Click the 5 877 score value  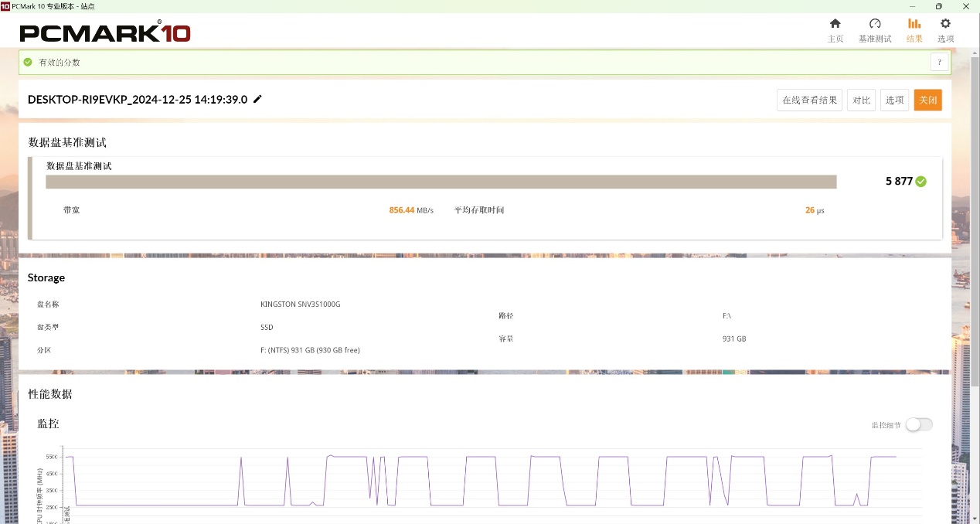tap(899, 182)
